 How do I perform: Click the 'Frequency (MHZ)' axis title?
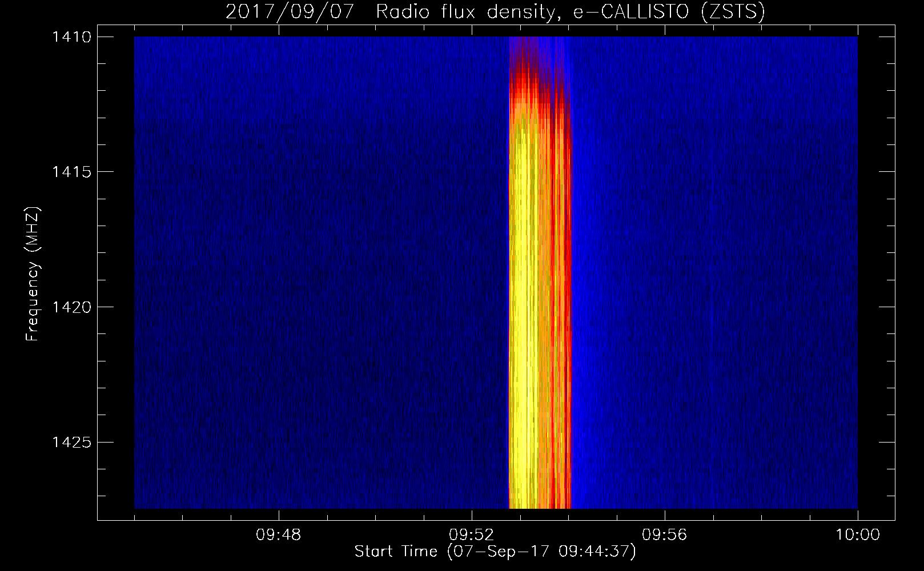tap(33, 274)
